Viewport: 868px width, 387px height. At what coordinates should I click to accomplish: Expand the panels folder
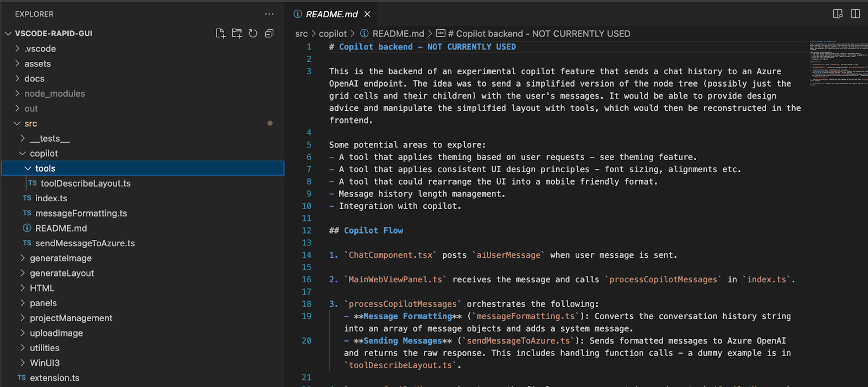point(23,303)
